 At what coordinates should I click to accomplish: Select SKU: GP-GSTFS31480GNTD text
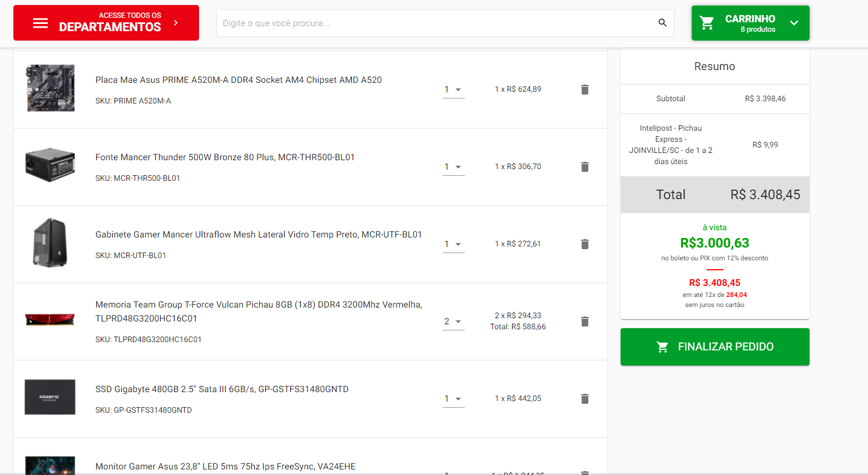tap(143, 410)
